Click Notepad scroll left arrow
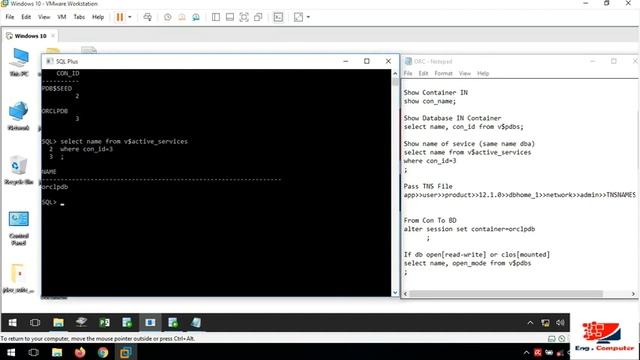The image size is (640, 360). pyautogui.click(x=405, y=294)
